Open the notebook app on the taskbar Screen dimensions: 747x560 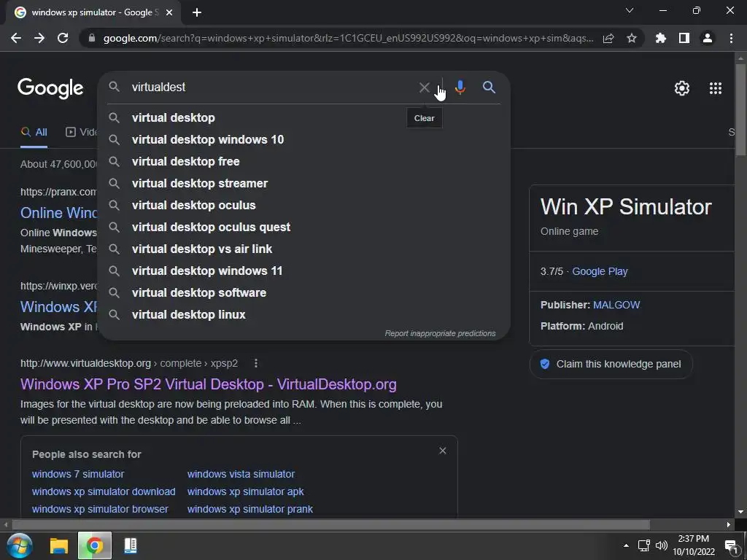[130, 545]
